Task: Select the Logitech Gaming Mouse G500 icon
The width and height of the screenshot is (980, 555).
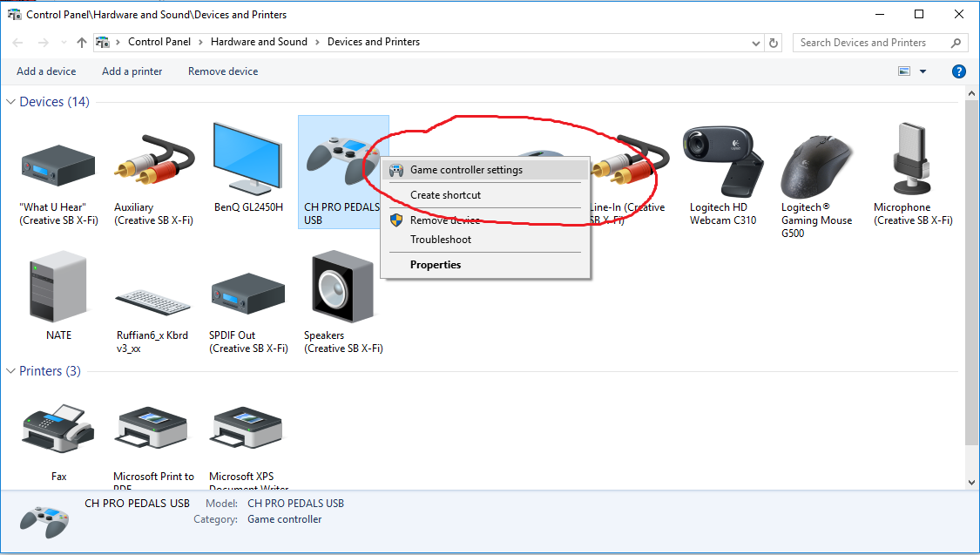Action: tap(815, 166)
